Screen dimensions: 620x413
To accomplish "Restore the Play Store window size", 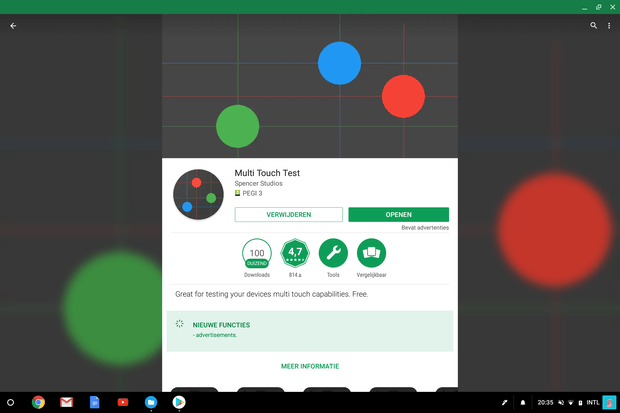I will click(599, 7).
